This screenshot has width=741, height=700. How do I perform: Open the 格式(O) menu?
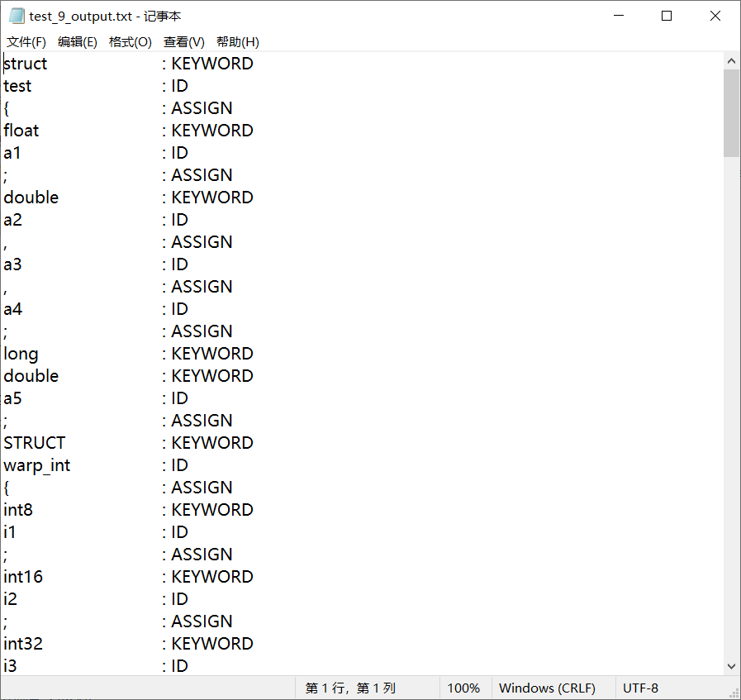pos(130,42)
